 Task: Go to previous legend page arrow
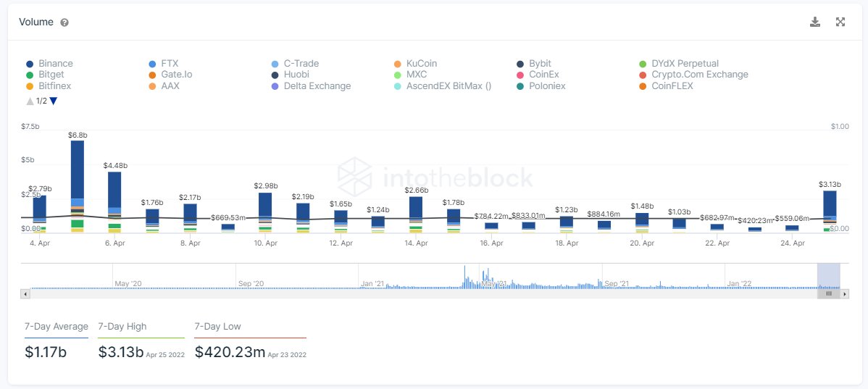[30, 101]
